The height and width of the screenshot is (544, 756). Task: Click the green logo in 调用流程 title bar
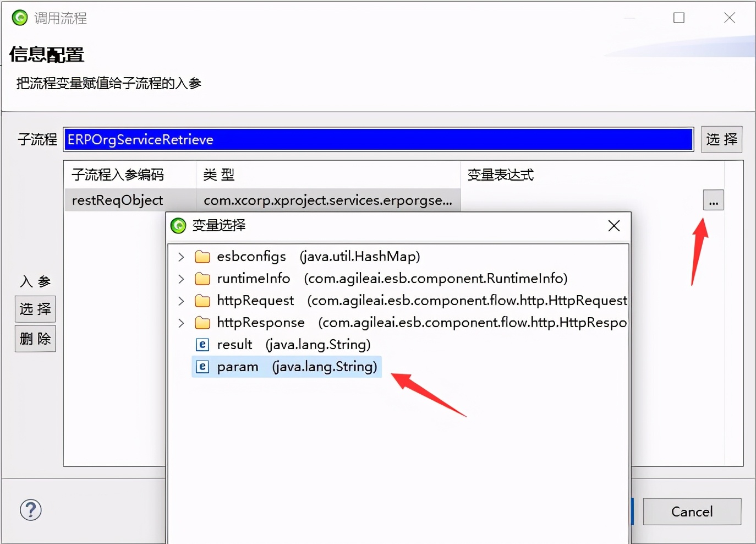19,17
